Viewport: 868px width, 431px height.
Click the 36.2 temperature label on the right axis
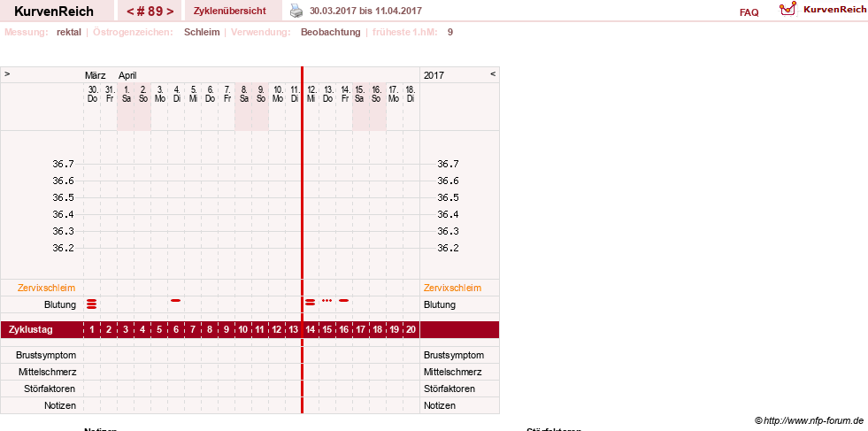coord(448,248)
